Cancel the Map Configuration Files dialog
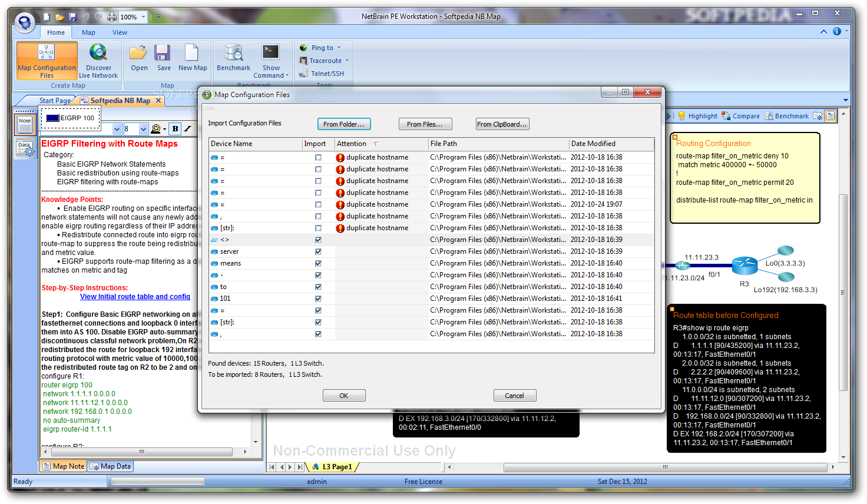867x504 pixels. tap(514, 396)
